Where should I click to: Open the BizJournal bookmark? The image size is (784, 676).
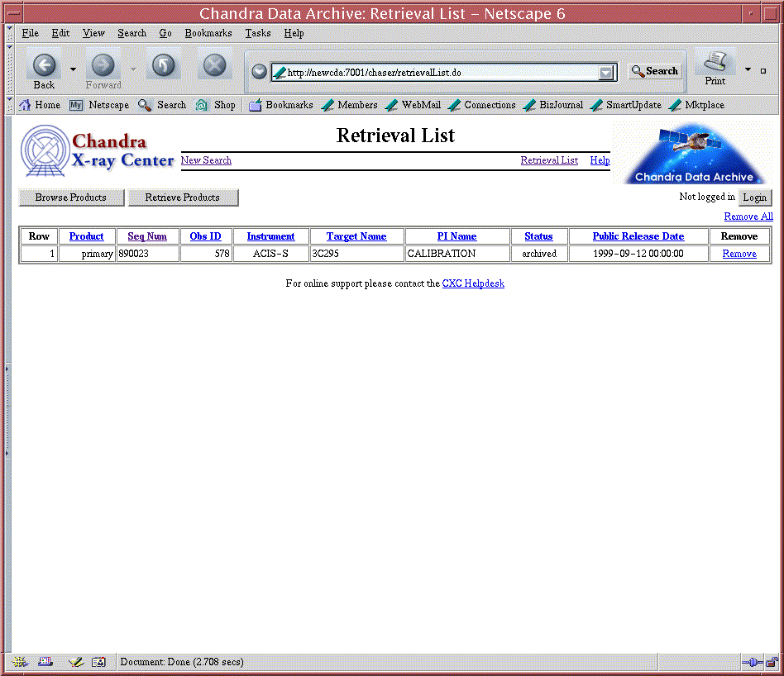(x=553, y=105)
